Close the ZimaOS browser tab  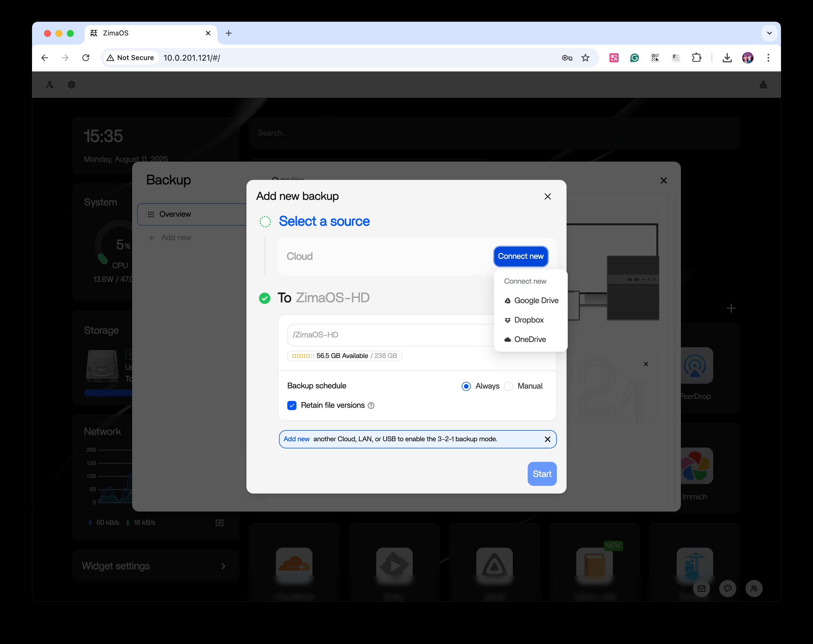tap(208, 33)
